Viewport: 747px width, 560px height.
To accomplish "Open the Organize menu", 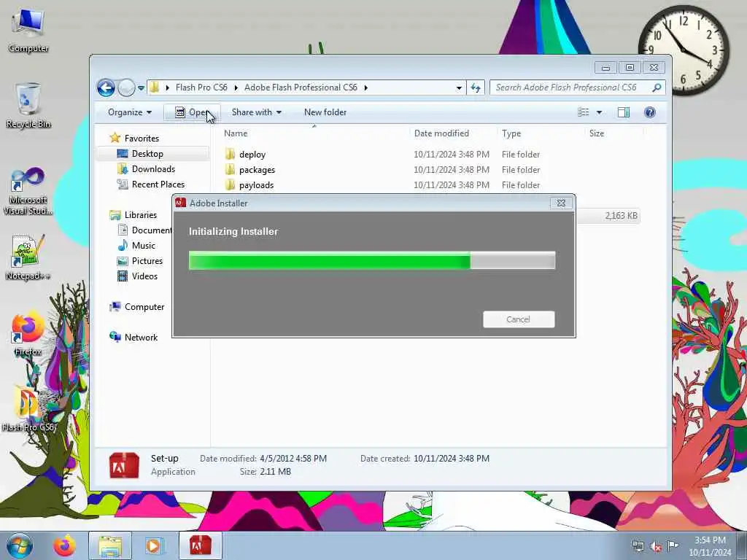I will (130, 112).
